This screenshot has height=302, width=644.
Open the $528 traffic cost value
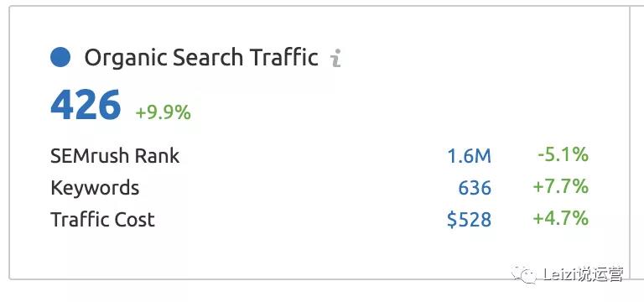(469, 220)
